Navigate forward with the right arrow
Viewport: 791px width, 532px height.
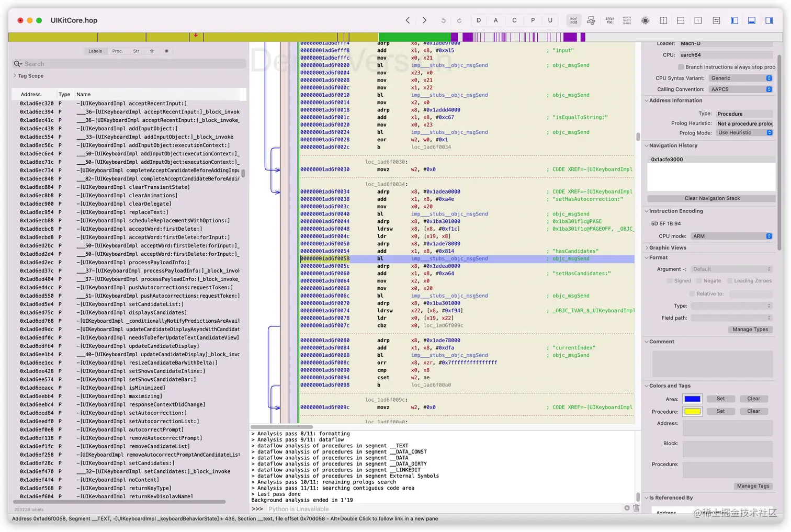424,20
